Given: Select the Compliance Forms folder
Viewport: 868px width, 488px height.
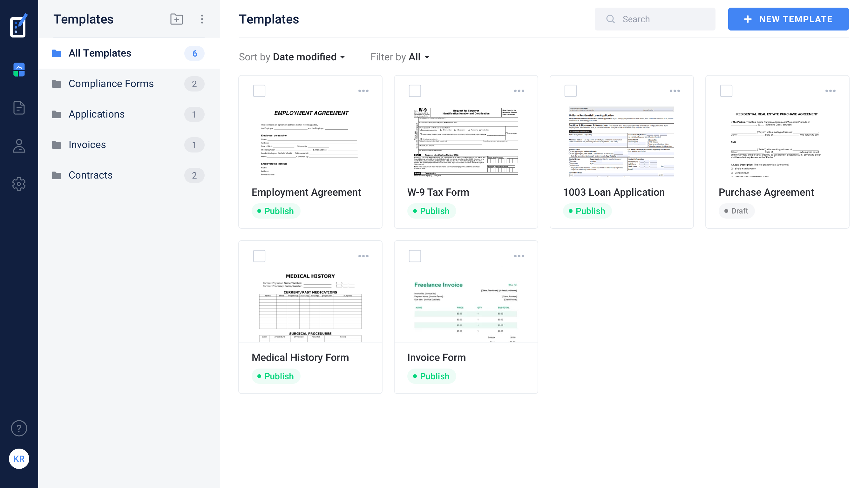Looking at the screenshot, I should [x=111, y=84].
